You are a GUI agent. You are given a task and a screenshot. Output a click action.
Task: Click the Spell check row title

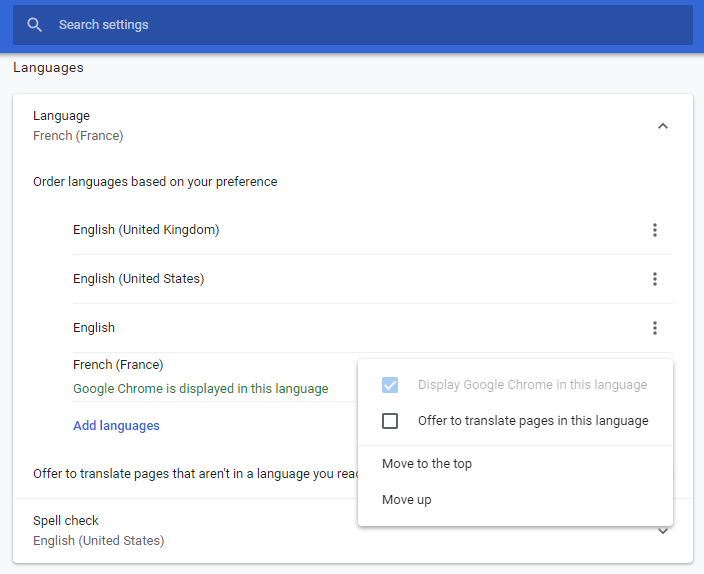[66, 521]
